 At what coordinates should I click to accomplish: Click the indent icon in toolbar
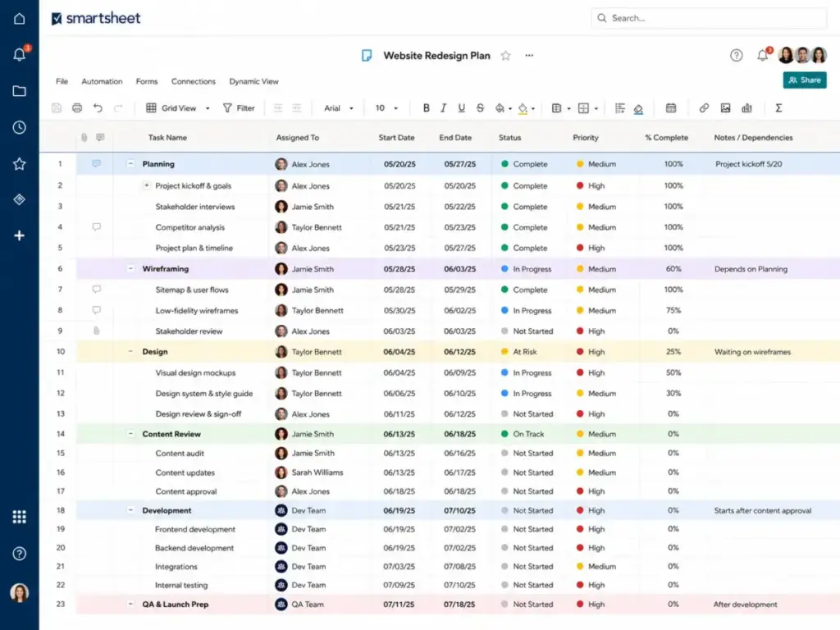click(297, 108)
